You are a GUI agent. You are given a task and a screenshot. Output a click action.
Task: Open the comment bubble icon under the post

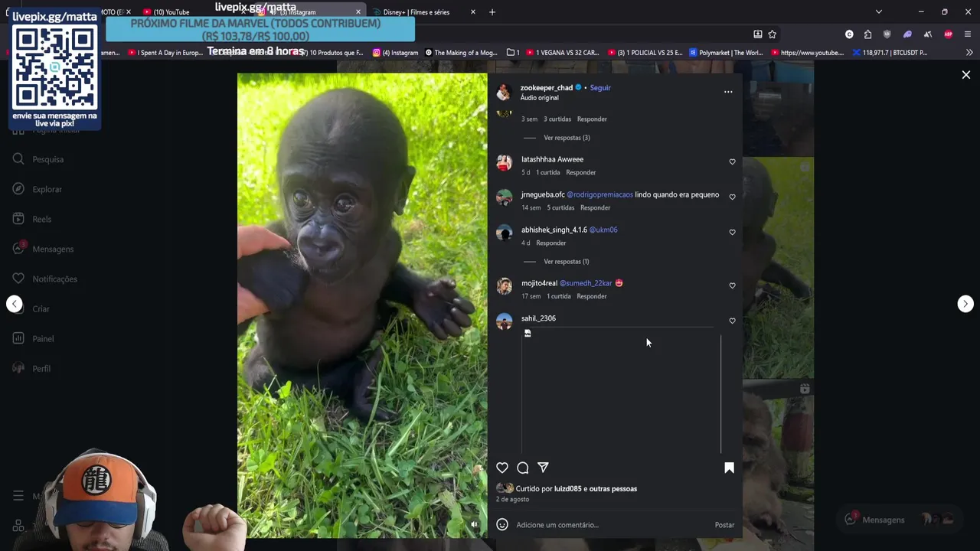pos(523,468)
